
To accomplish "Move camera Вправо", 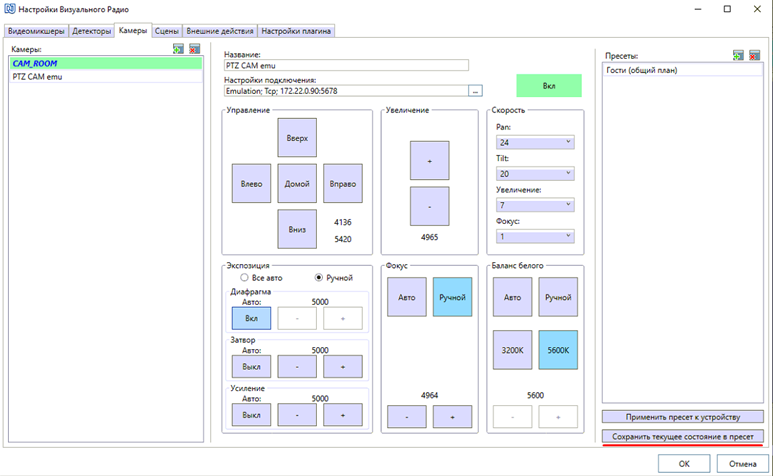I will pos(343,183).
